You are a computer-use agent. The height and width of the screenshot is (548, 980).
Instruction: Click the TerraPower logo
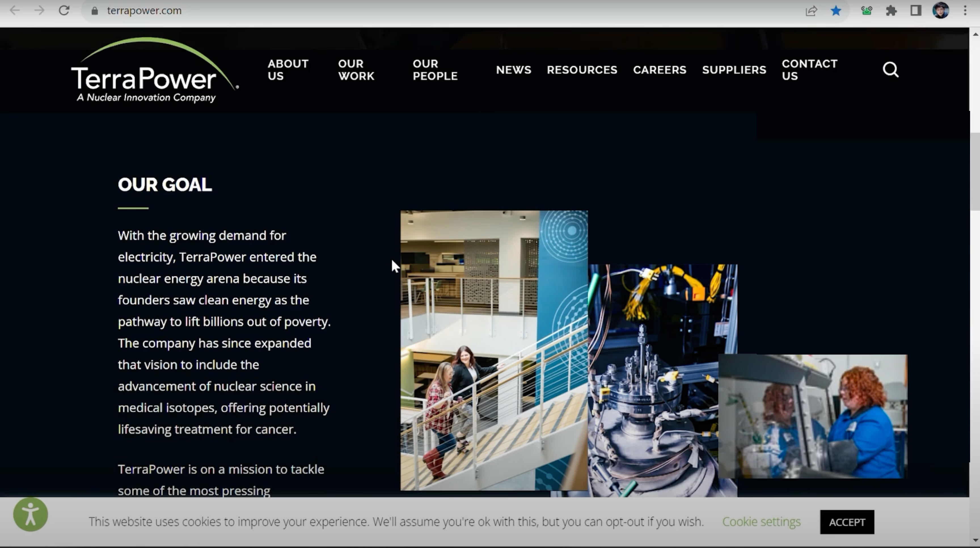tap(152, 70)
